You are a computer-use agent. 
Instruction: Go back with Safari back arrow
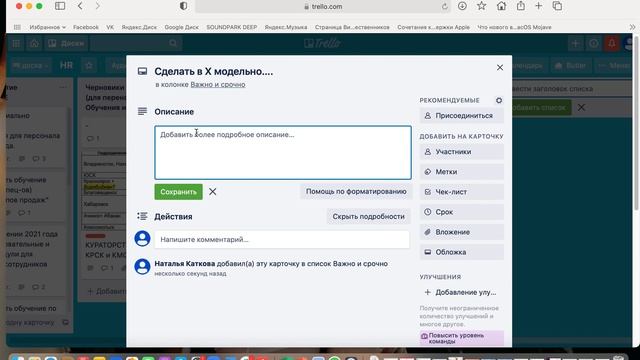(x=80, y=6)
